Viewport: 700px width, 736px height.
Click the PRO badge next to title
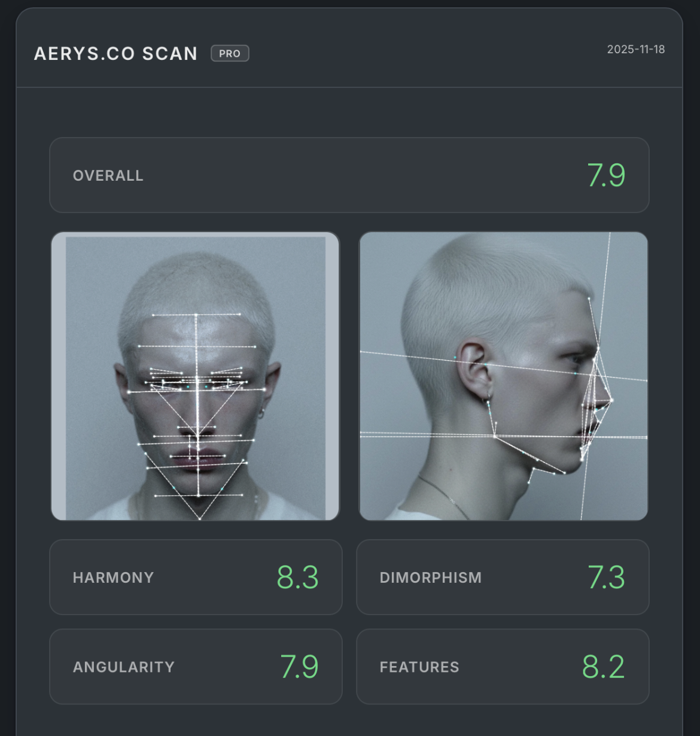pos(230,53)
